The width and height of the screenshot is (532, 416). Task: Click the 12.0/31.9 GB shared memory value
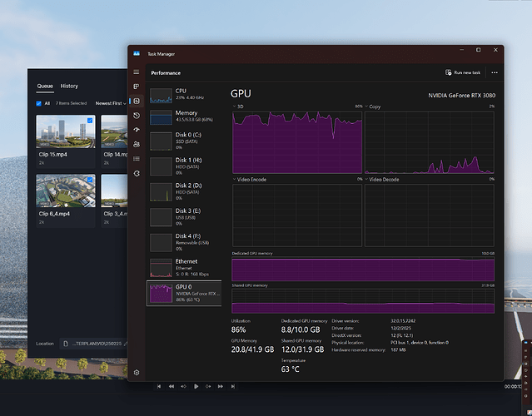[303, 349]
